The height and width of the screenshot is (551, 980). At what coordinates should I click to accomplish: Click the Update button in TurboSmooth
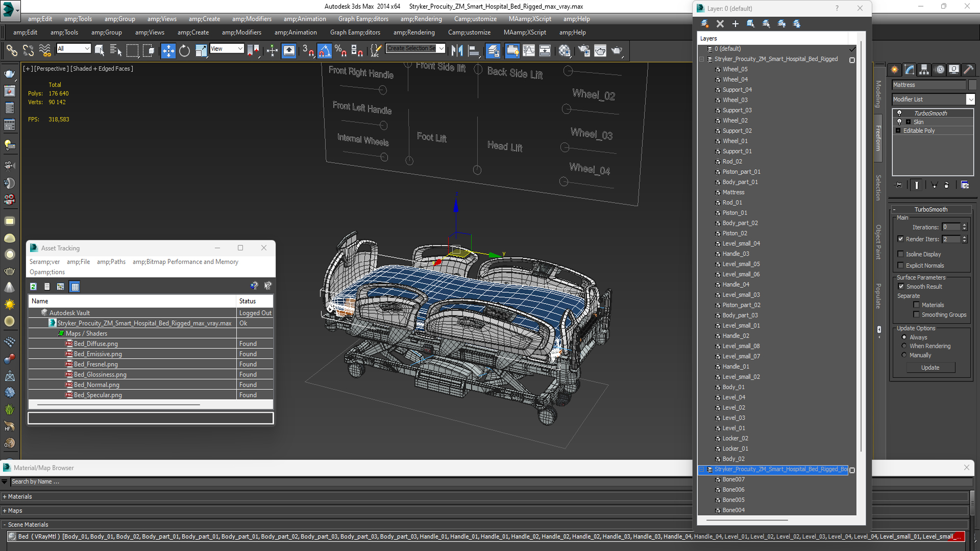click(930, 367)
